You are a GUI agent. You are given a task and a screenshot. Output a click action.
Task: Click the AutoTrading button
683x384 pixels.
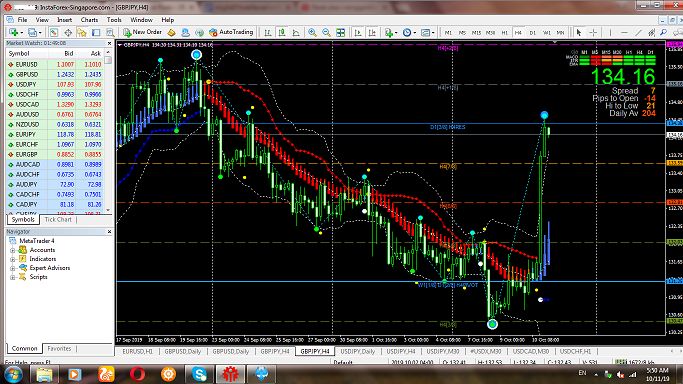pyautogui.click(x=231, y=32)
